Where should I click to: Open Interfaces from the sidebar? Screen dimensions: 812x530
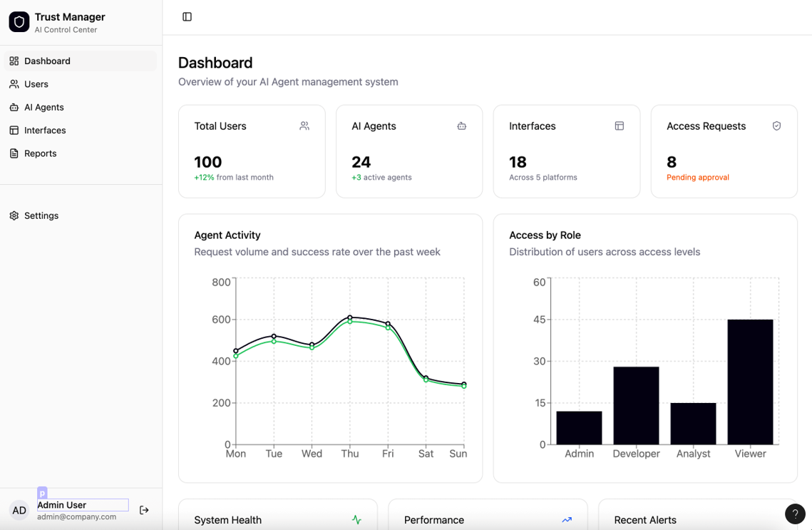coord(45,131)
